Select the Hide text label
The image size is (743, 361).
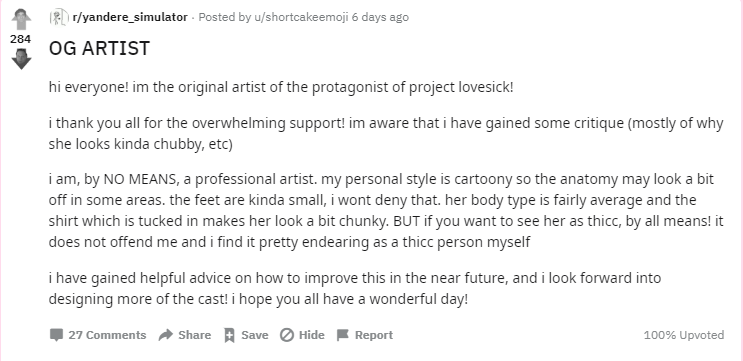point(311,335)
